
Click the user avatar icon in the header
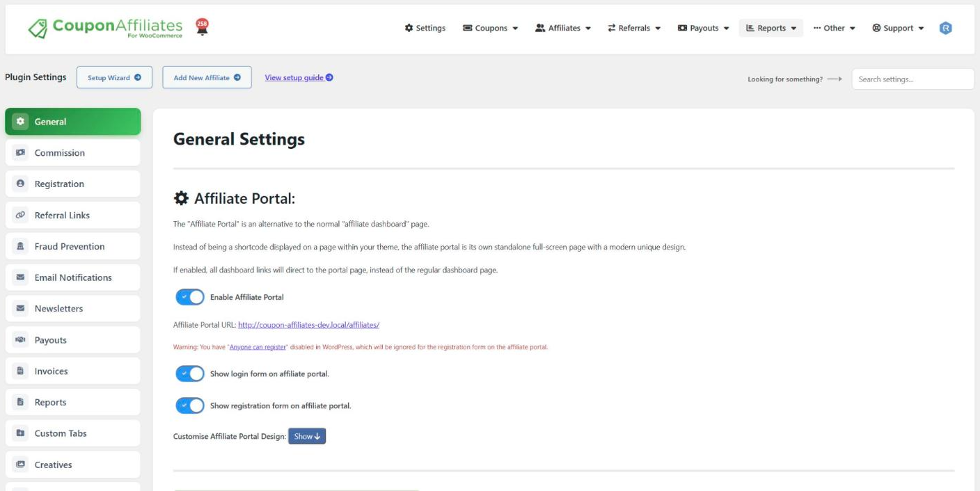945,28
